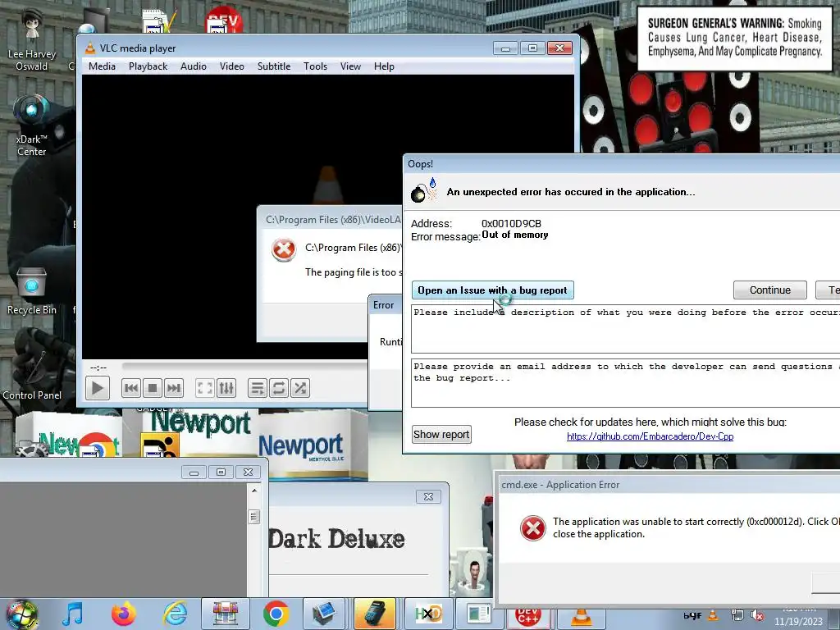
Task: Click Show report button
Action: 441,435
